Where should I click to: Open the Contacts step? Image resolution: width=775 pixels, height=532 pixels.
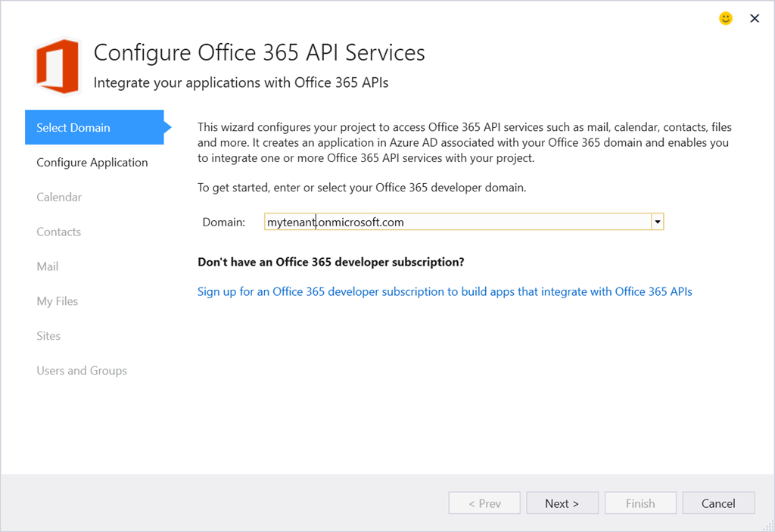pos(58,232)
